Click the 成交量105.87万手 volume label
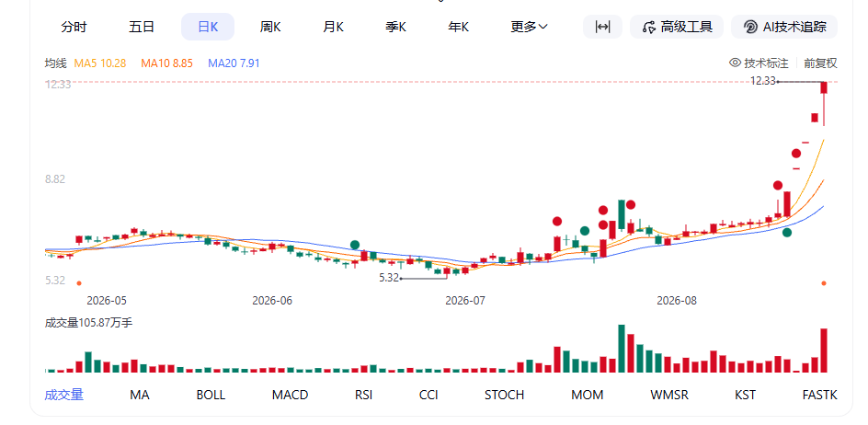Screen dimensions: 868x425 88,323
